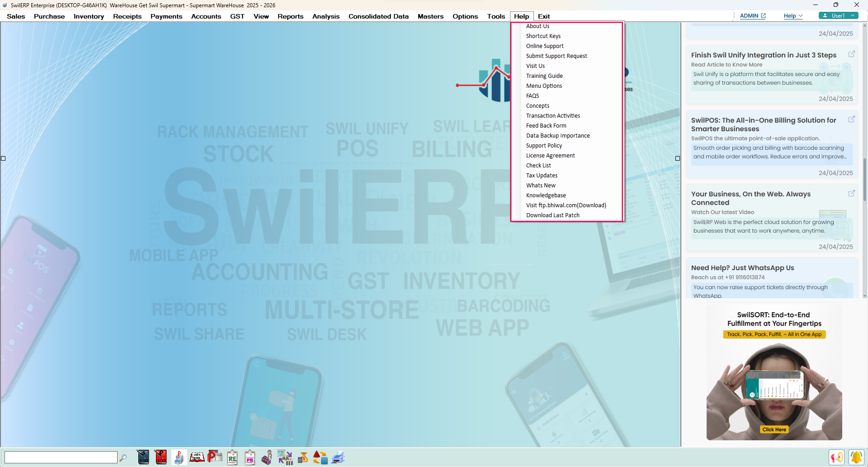Image resolution: width=868 pixels, height=467 pixels.
Task: Click the P file-cabinet toolbar icon
Action: 179,457
